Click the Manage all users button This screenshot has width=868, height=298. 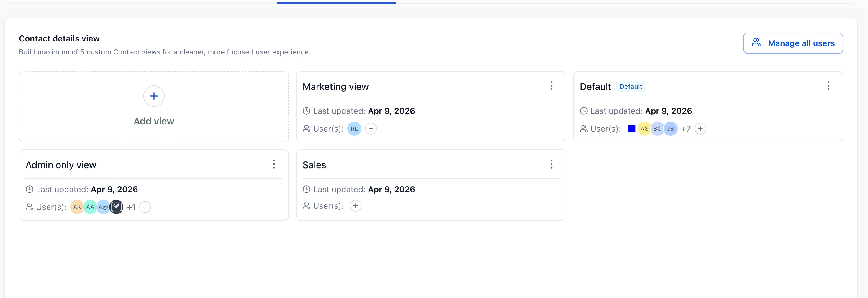(x=792, y=43)
